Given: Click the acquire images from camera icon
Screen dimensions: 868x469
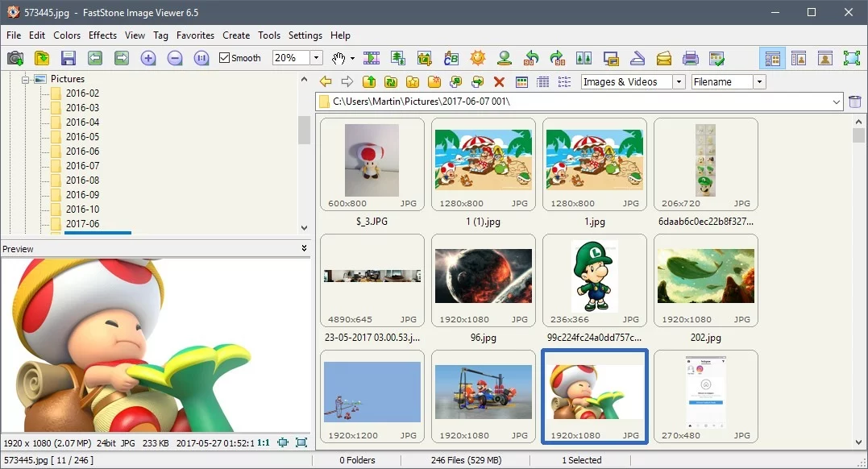Looking at the screenshot, I should click(15, 58).
